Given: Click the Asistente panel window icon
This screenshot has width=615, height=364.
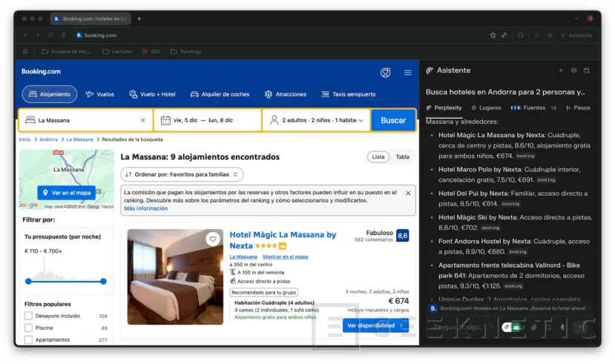Looking at the screenshot, I should [587, 70].
